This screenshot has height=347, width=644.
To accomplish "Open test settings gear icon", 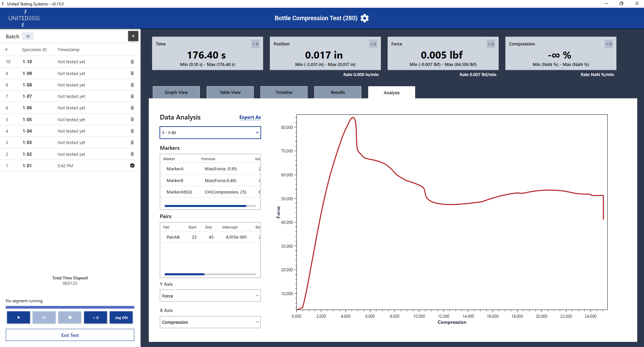I will pos(364,18).
